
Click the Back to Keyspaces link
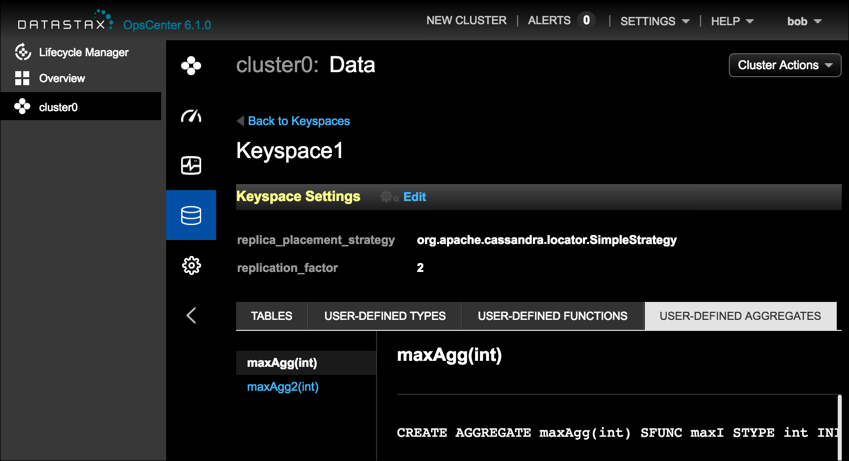point(299,121)
